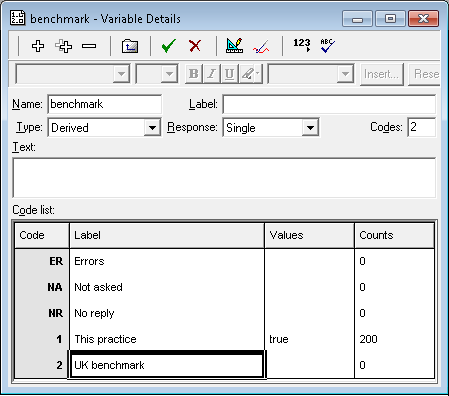449x396 pixels.
Task: Click the Counts cell for Errors row
Action: coord(394,261)
